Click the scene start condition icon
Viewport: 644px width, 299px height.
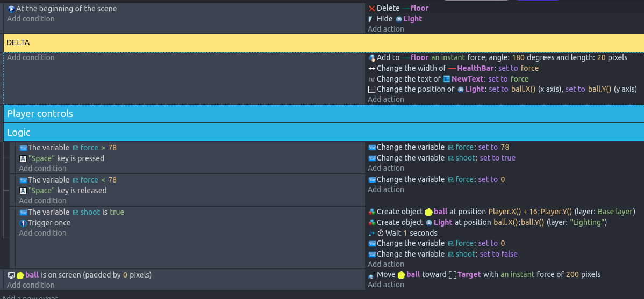(11, 9)
